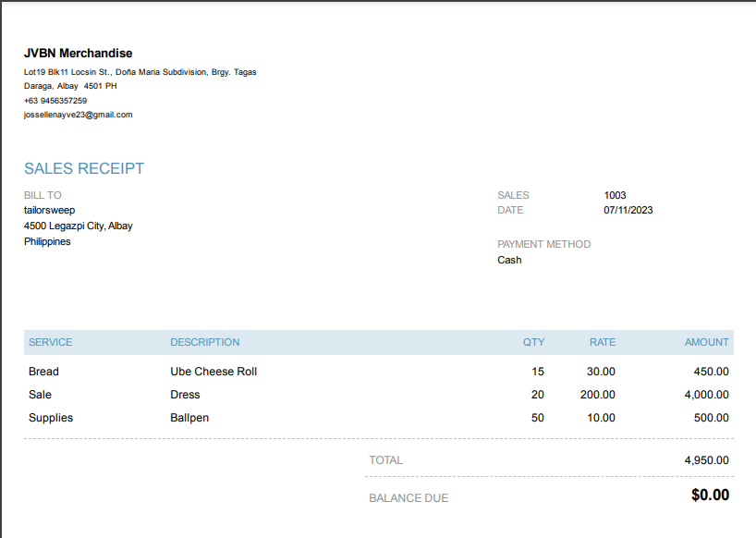Click the QTY column header
This screenshot has height=538, width=756.
click(x=534, y=342)
